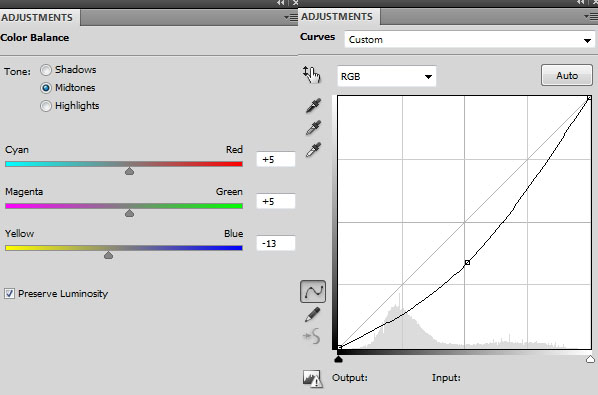Click the histogram warning icon

[313, 379]
